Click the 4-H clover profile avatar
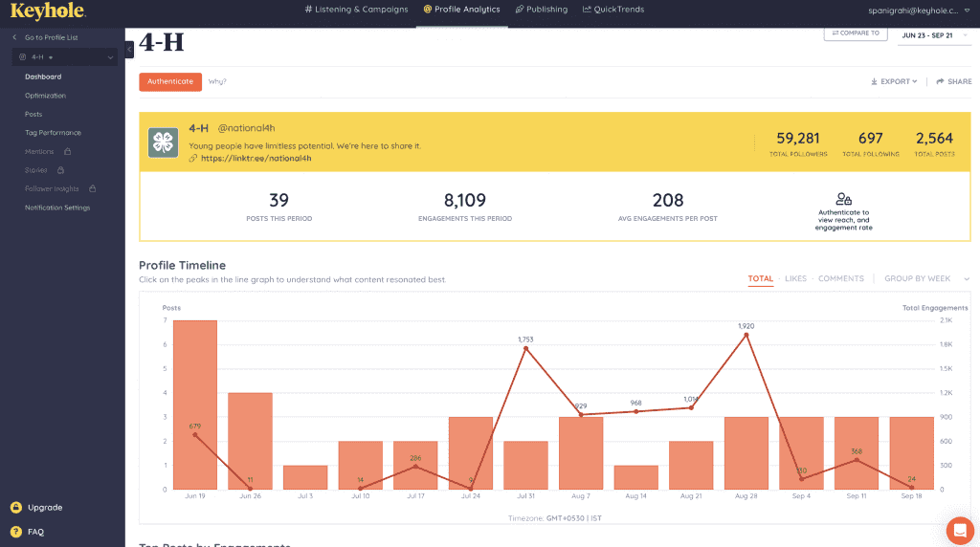 163,142
